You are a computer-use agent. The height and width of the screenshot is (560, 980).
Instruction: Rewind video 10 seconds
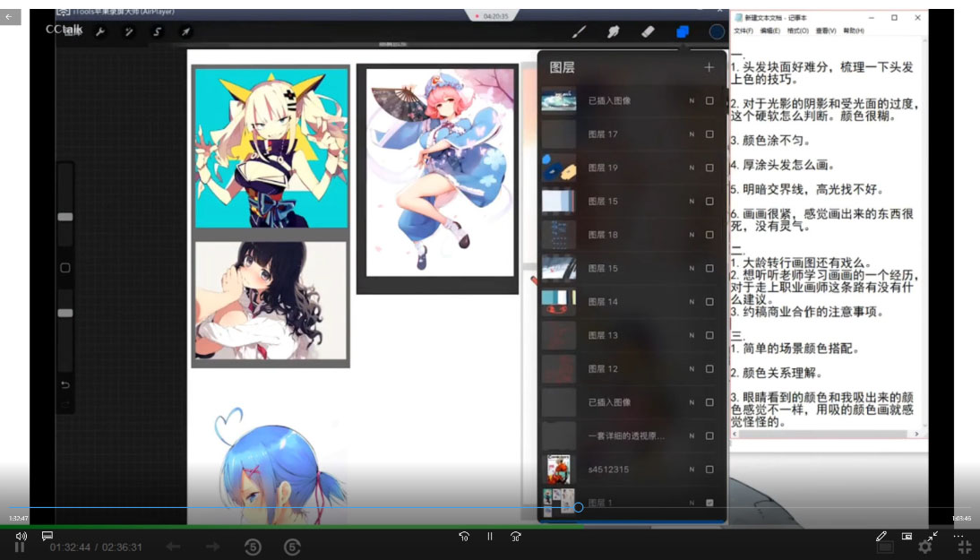pyautogui.click(x=464, y=536)
